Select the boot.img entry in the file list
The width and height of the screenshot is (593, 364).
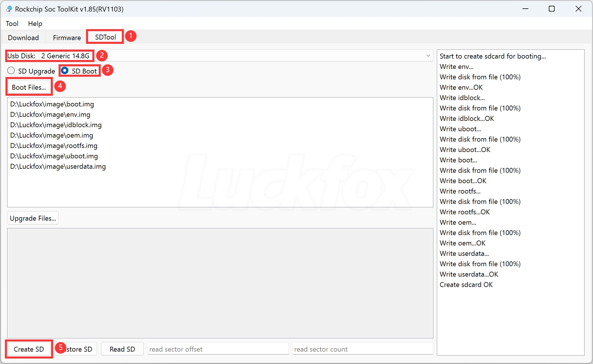pos(52,104)
